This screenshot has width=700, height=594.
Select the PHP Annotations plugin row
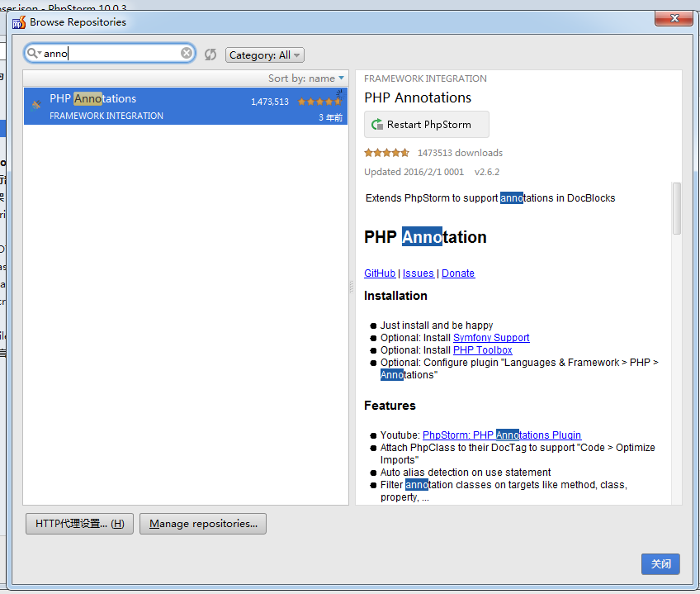(186, 107)
